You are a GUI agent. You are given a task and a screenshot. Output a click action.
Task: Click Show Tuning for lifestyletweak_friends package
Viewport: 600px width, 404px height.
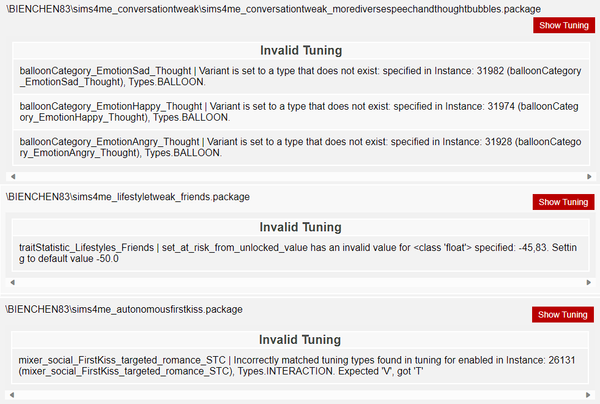[x=564, y=202]
